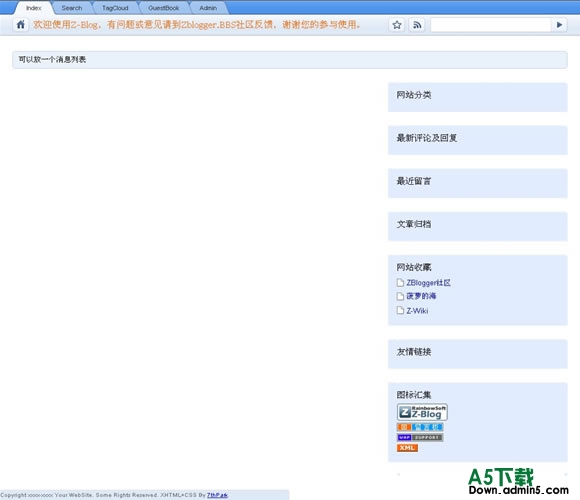580x500 pixels.
Task: Select the 最新评论及回复 sidebar heading
Action: pyautogui.click(x=427, y=138)
